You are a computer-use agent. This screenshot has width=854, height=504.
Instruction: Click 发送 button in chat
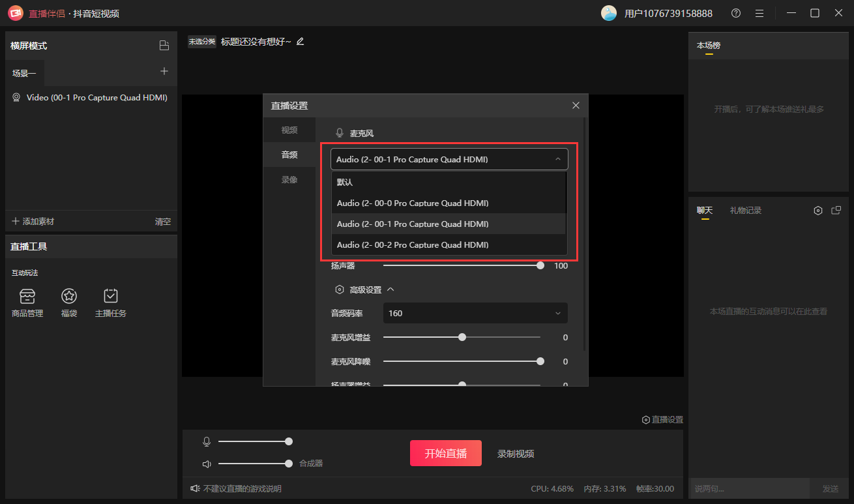point(831,488)
